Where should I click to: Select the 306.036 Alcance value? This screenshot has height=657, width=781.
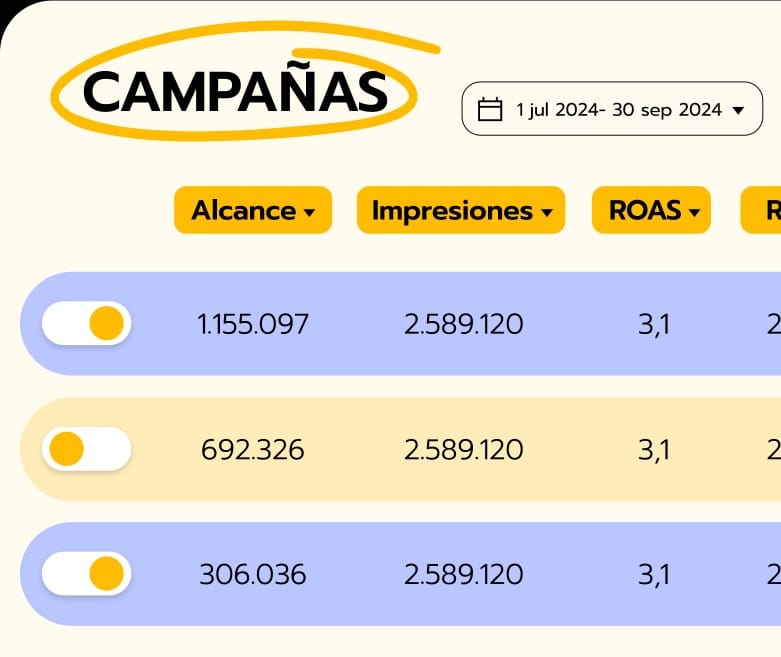tap(253, 575)
